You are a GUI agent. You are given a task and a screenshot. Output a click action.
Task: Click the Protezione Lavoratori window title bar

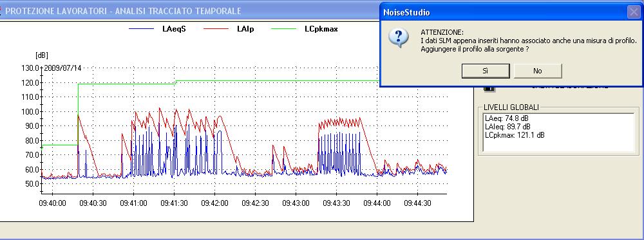tap(189, 11)
